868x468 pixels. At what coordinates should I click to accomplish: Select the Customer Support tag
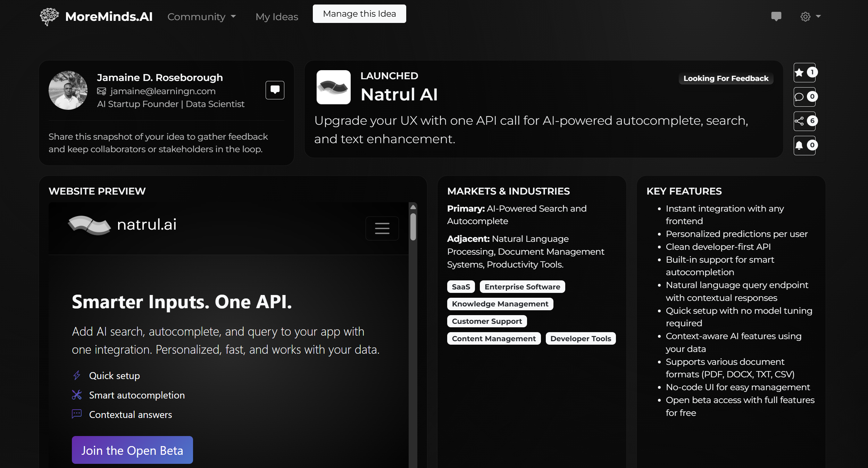coord(487,321)
